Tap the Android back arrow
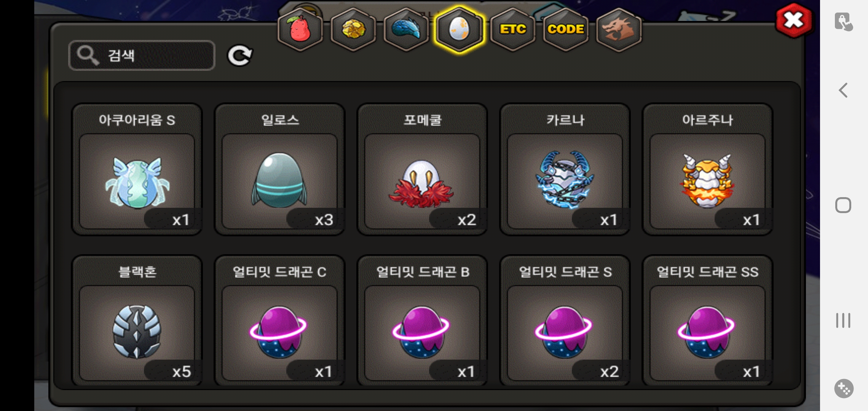Screen dimensions: 868x411 tap(843, 91)
